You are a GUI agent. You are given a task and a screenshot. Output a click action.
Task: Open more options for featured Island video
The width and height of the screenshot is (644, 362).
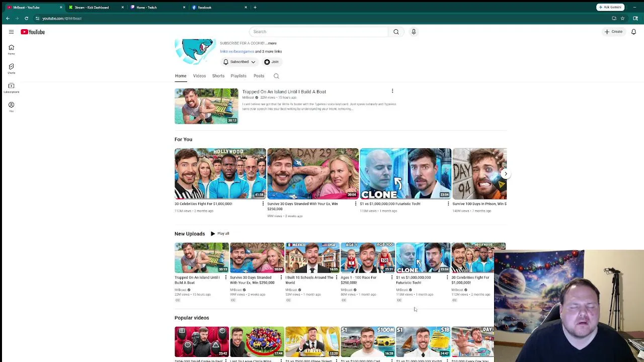(x=392, y=92)
